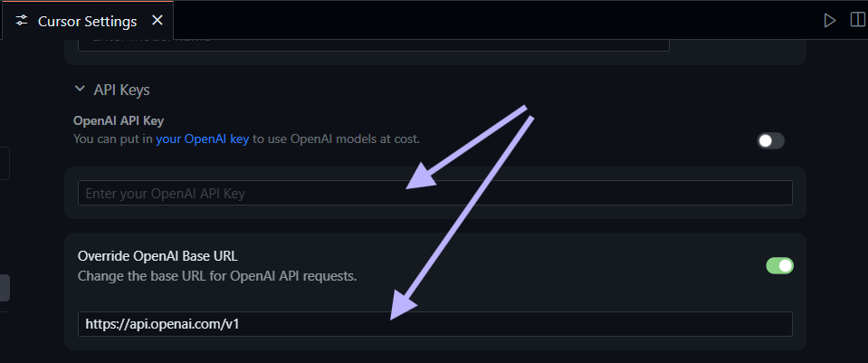Click the outlined box at the left edge
The height and width of the screenshot is (363, 868).
(x=5, y=164)
